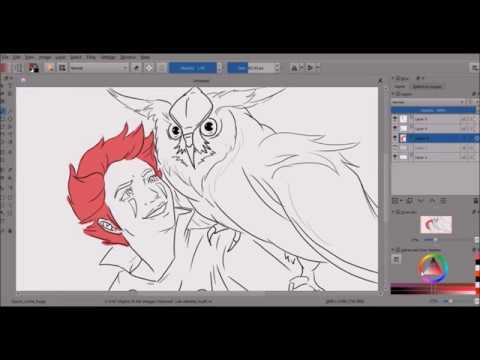The image size is (480, 360).
Task: Open the File menu
Action: pos(5,57)
